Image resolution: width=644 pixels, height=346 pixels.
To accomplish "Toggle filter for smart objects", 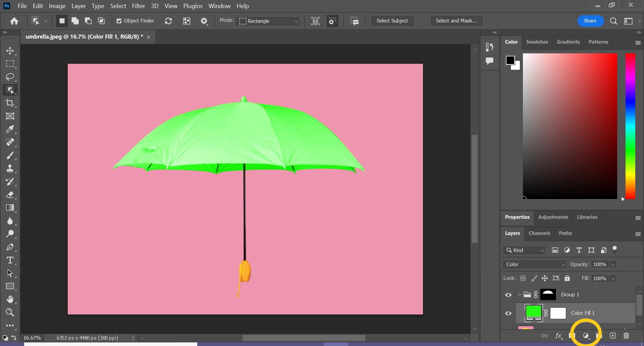I will click(603, 250).
